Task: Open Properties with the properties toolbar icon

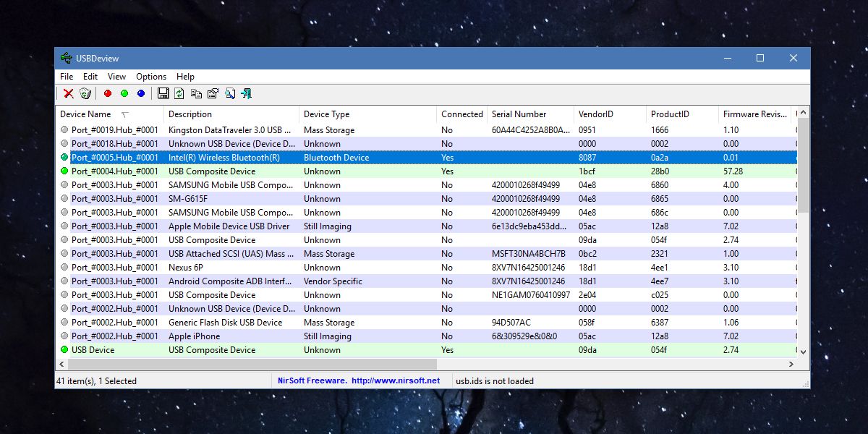Action: [212, 93]
